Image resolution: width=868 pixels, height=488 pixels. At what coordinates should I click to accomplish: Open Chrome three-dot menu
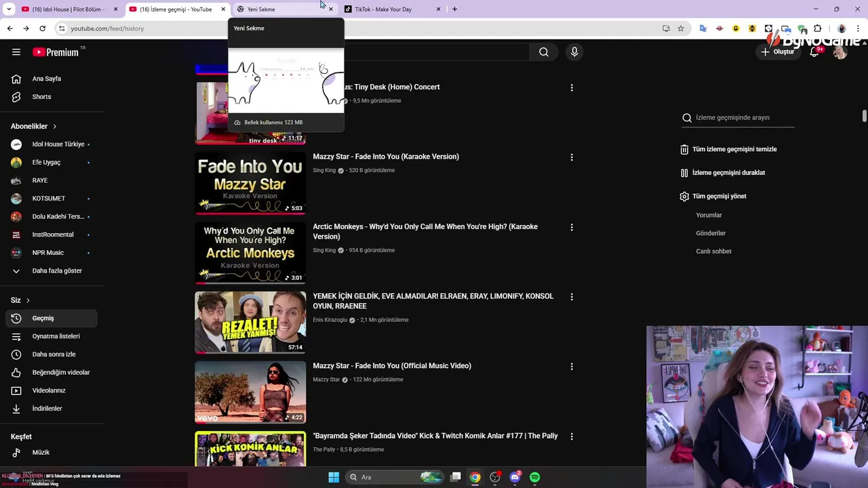click(859, 28)
